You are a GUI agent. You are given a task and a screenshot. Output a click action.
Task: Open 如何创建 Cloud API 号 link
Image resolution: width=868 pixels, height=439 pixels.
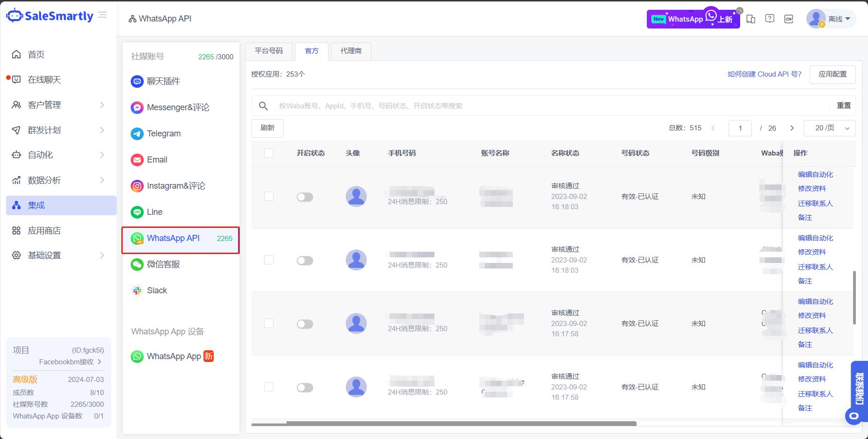coord(764,74)
